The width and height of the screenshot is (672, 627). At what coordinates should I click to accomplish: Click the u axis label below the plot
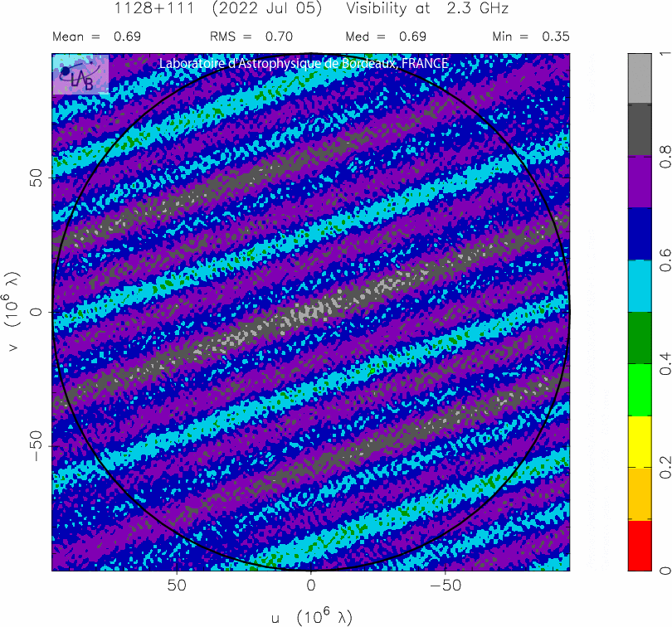[311, 616]
